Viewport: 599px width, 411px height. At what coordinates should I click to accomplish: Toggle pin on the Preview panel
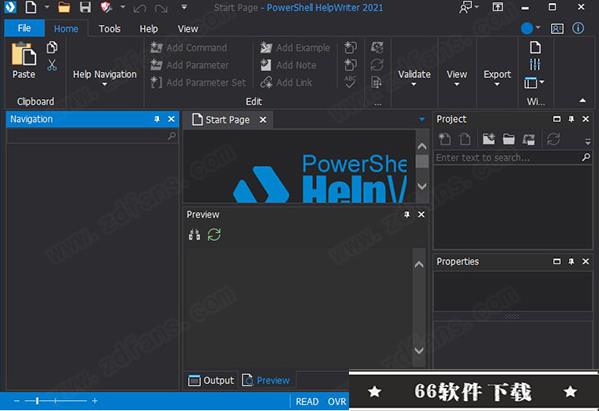click(407, 215)
